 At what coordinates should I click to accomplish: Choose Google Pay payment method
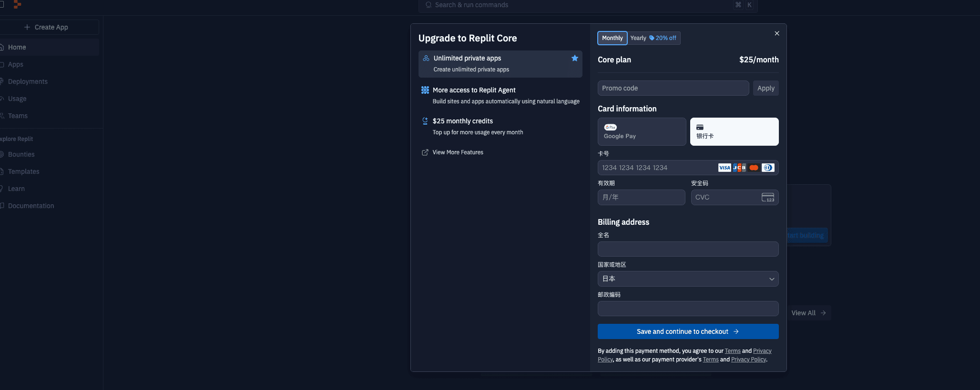coord(642,131)
